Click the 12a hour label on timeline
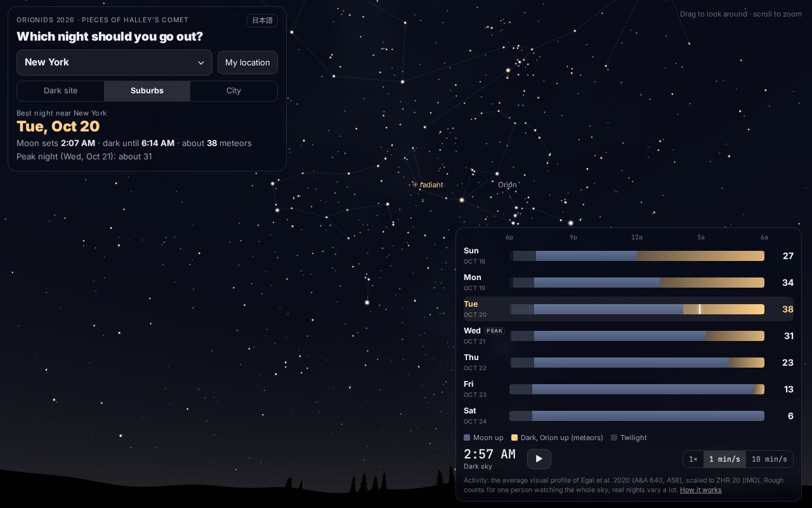Image resolution: width=812 pixels, height=508 pixels. [637, 237]
